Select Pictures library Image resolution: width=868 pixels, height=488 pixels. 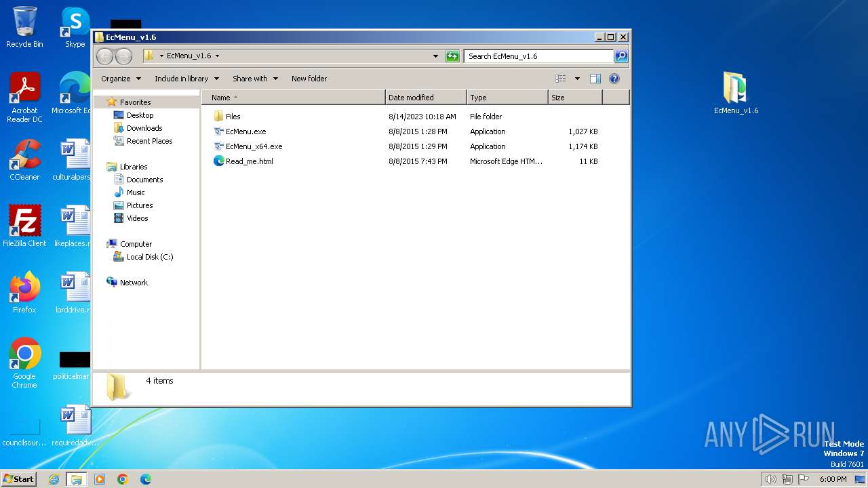tap(140, 205)
